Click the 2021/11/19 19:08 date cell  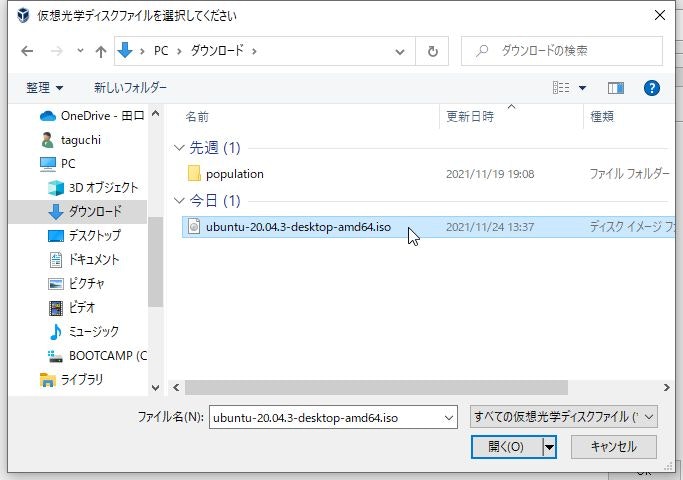click(x=490, y=174)
